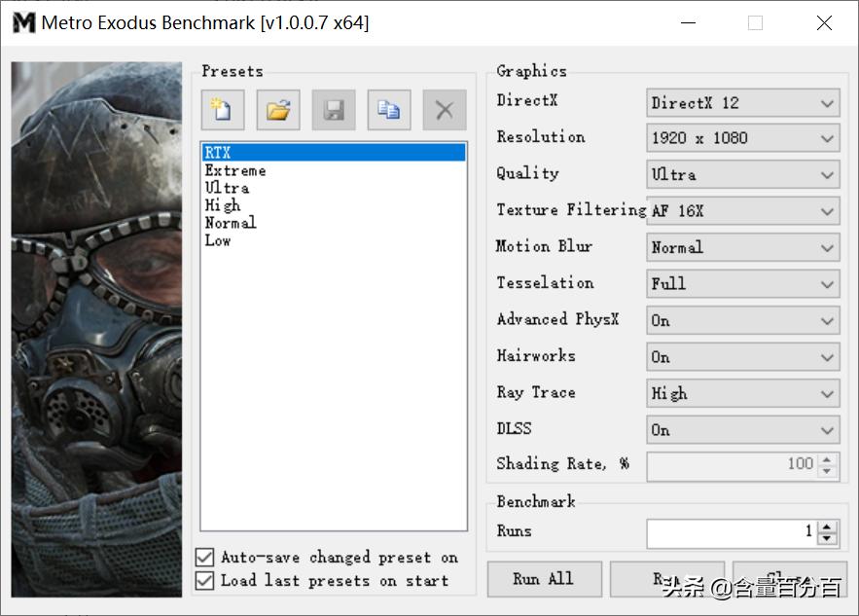
Task: Decrease Runs with the down arrow
Action: (827, 538)
